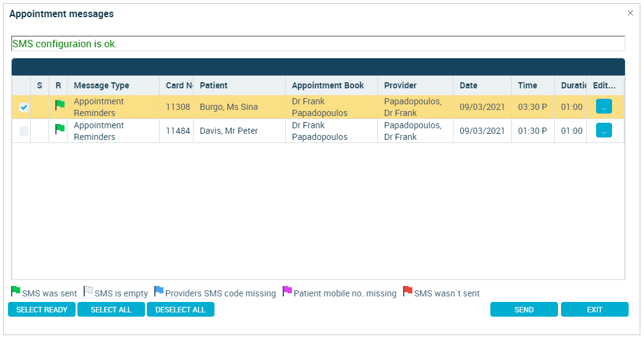Open edit button for Davis, Mr Peter row
Viewport: 644px width, 340px height.
point(603,131)
